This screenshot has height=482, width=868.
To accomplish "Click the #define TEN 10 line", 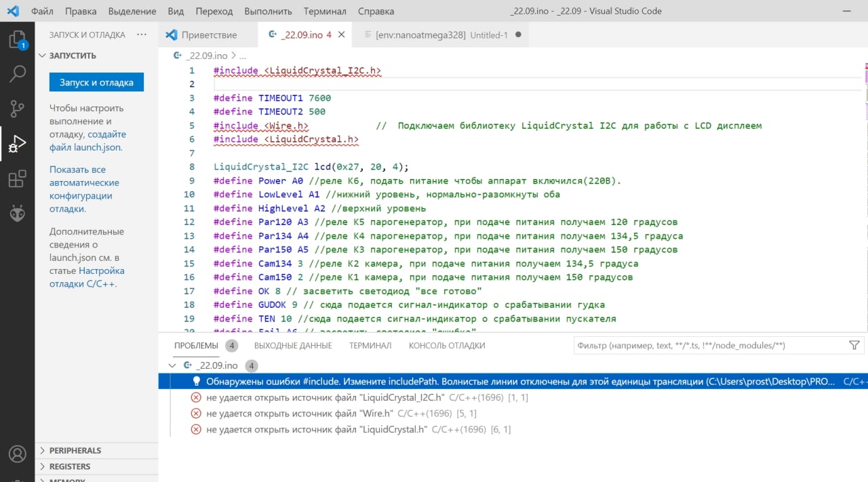I will [x=414, y=319].
